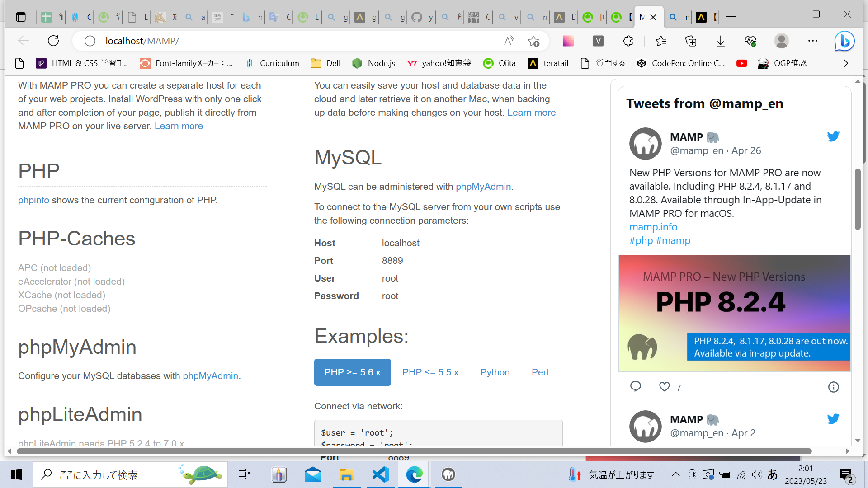Click the tweet info circle icon

tap(833, 387)
